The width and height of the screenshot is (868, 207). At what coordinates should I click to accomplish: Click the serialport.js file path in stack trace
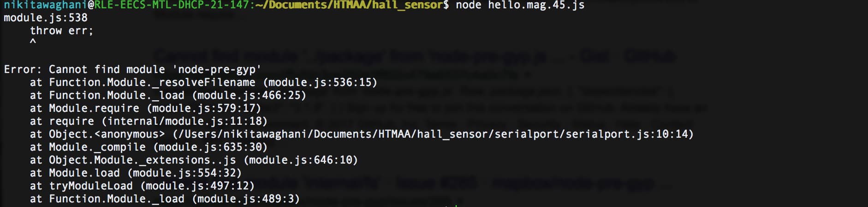coord(433,134)
